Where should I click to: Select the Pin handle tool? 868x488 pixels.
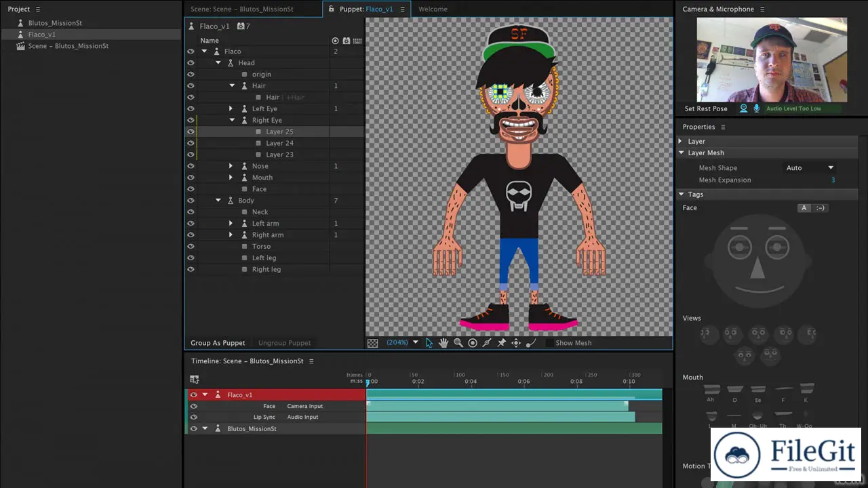click(502, 343)
